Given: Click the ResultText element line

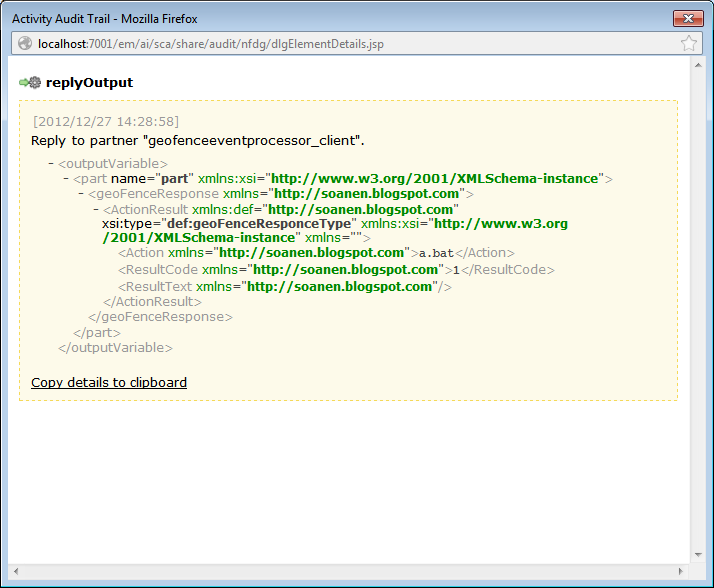Looking at the screenshot, I should (285, 286).
